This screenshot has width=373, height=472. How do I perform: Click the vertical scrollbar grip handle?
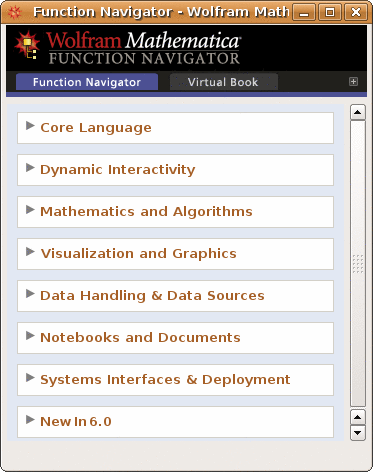(x=358, y=264)
